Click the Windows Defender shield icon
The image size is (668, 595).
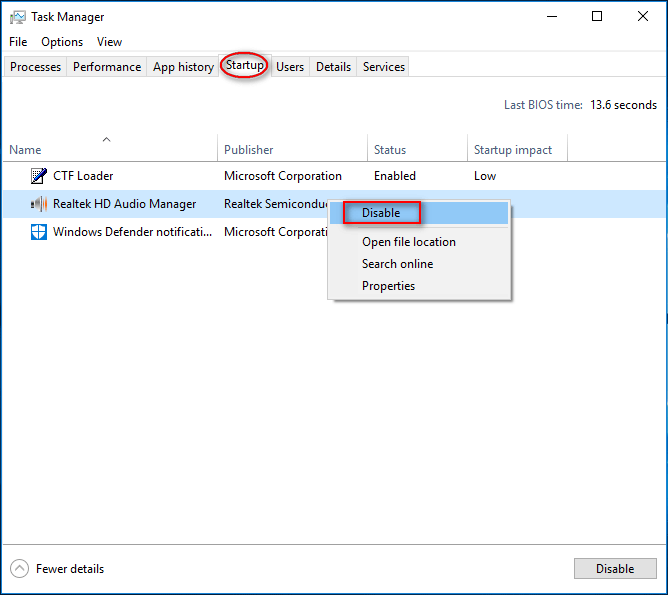coord(39,232)
